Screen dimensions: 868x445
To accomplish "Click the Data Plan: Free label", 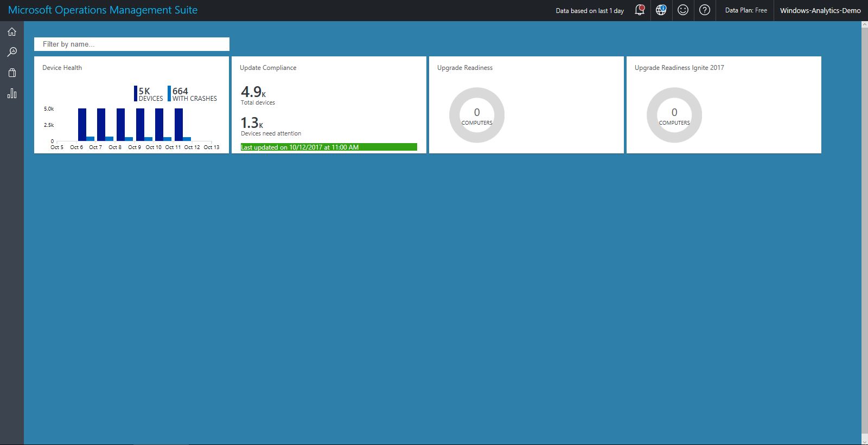I will click(746, 10).
